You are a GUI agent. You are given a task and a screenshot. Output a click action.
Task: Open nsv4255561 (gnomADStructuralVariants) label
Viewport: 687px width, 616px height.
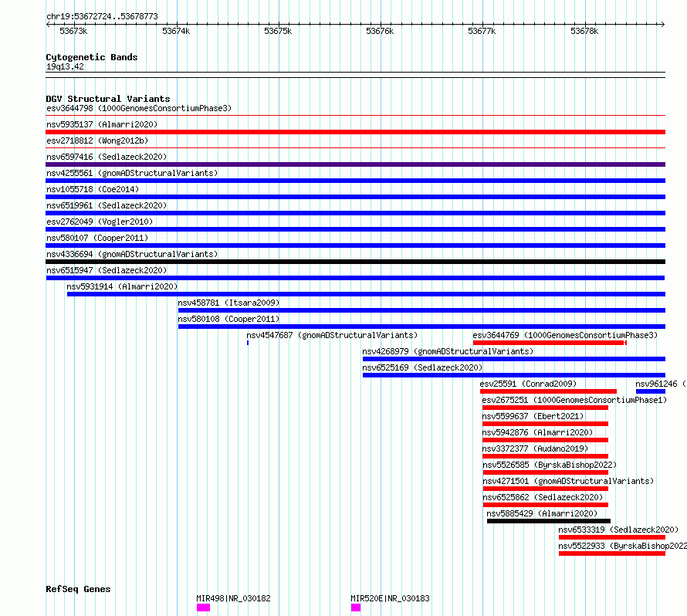point(132,173)
